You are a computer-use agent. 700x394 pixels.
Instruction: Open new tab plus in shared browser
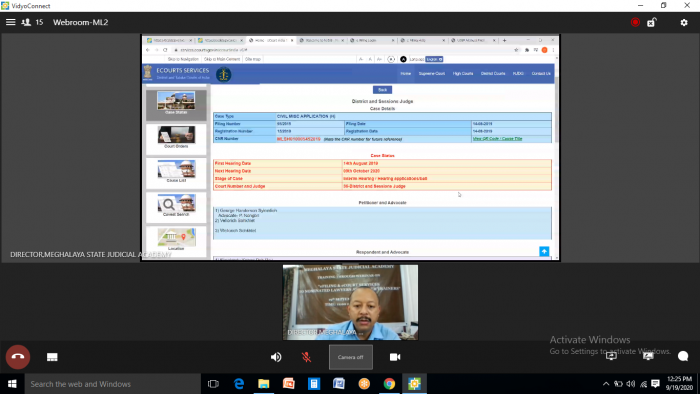[x=504, y=40]
